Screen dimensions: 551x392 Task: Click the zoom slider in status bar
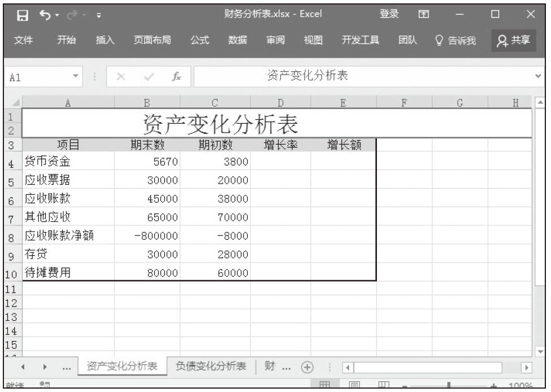pyautogui.click(x=448, y=387)
